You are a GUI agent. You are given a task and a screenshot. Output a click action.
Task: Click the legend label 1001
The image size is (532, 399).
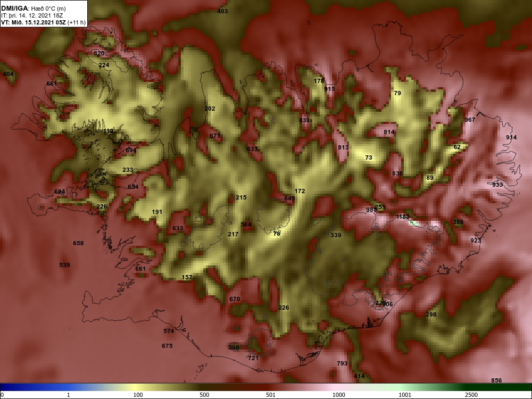[405, 395]
